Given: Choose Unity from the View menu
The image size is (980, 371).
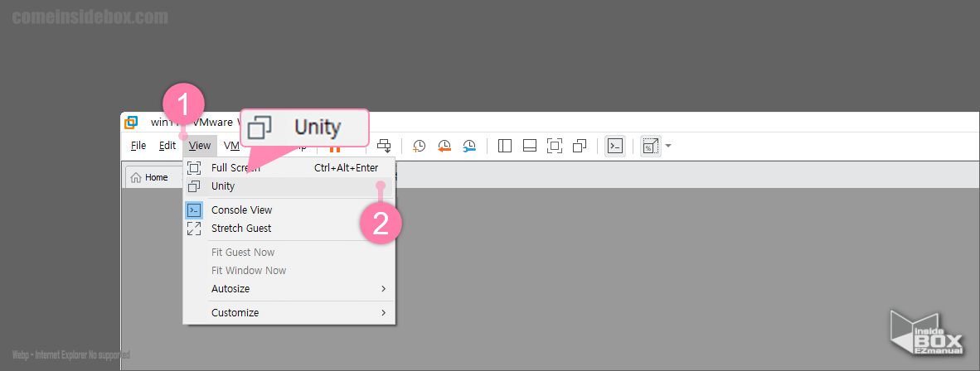Looking at the screenshot, I should (x=289, y=186).
